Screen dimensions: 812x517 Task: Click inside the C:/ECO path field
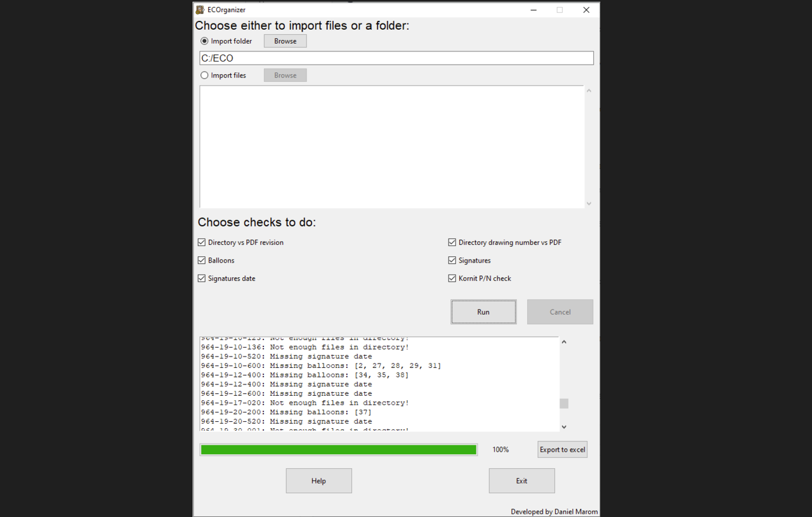coord(396,58)
